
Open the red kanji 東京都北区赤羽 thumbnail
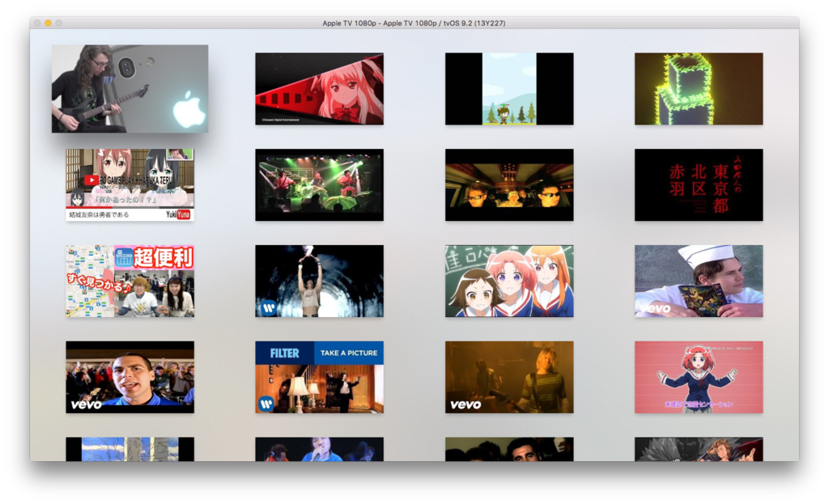coord(699,185)
